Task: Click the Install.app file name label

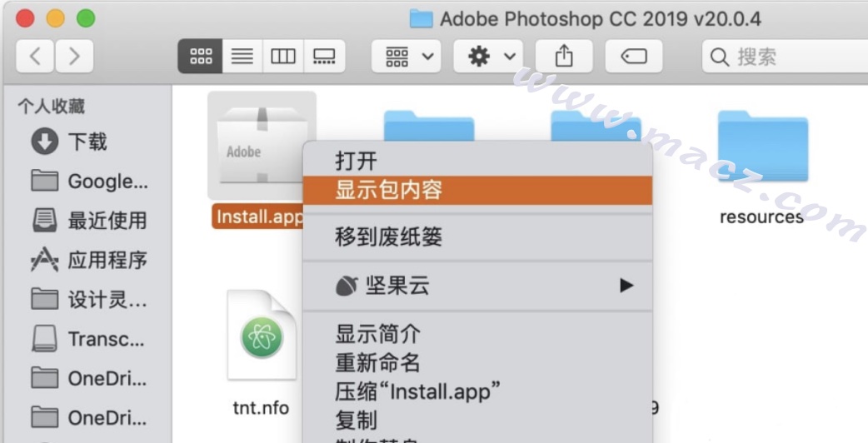Action: (258, 217)
